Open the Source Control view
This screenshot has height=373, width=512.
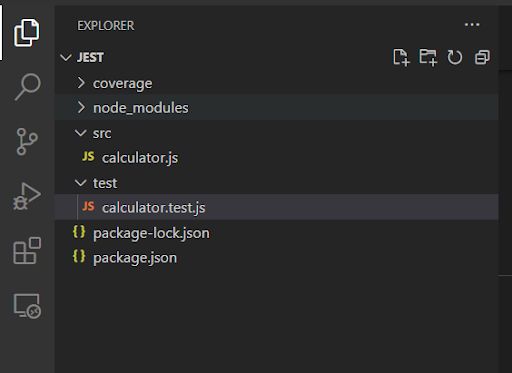click(x=27, y=142)
